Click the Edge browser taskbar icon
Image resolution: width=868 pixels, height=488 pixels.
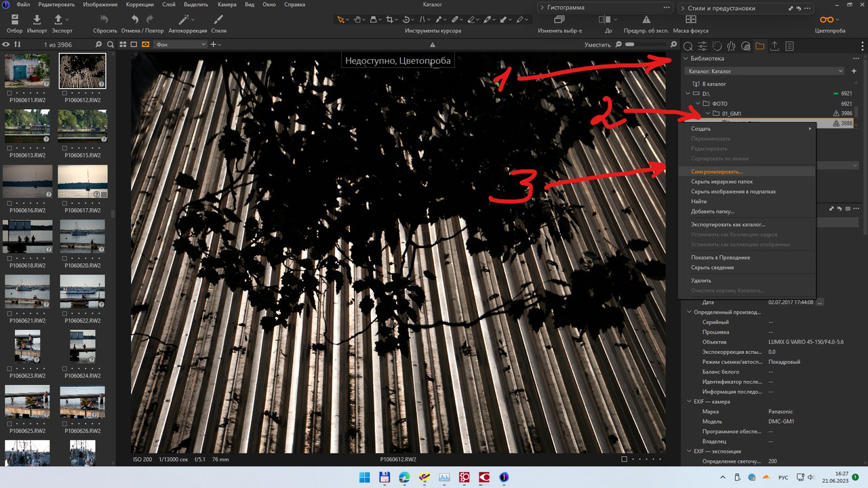[404, 477]
